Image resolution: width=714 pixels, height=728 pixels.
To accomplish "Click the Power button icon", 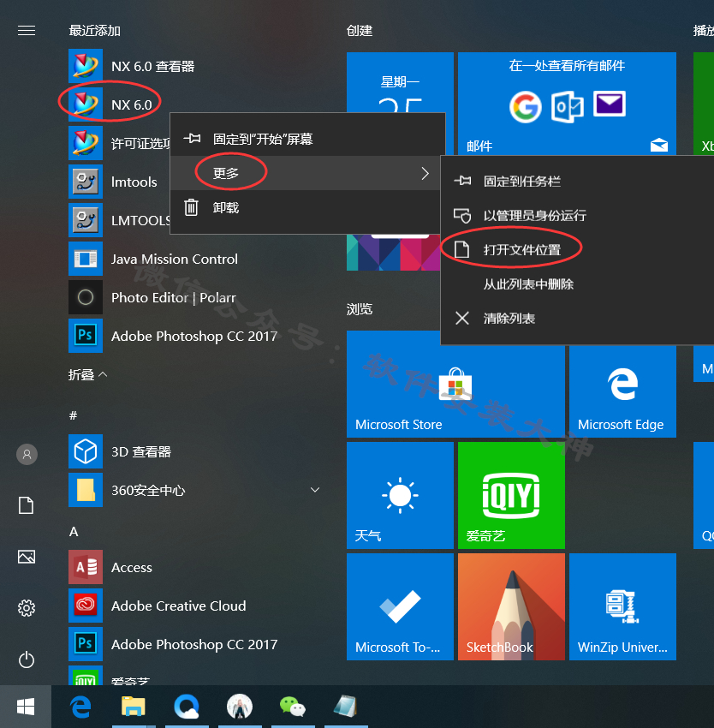I will 27,659.
